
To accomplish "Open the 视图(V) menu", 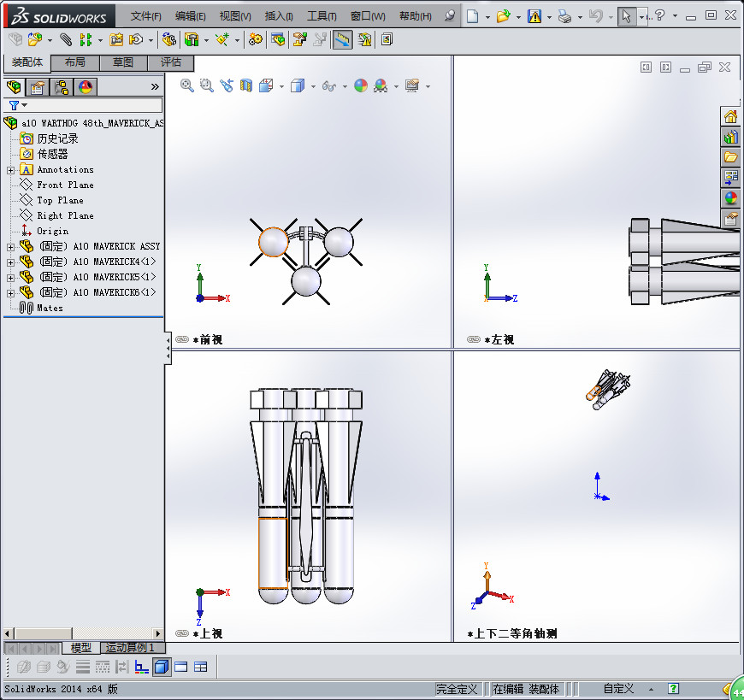I will click(235, 16).
